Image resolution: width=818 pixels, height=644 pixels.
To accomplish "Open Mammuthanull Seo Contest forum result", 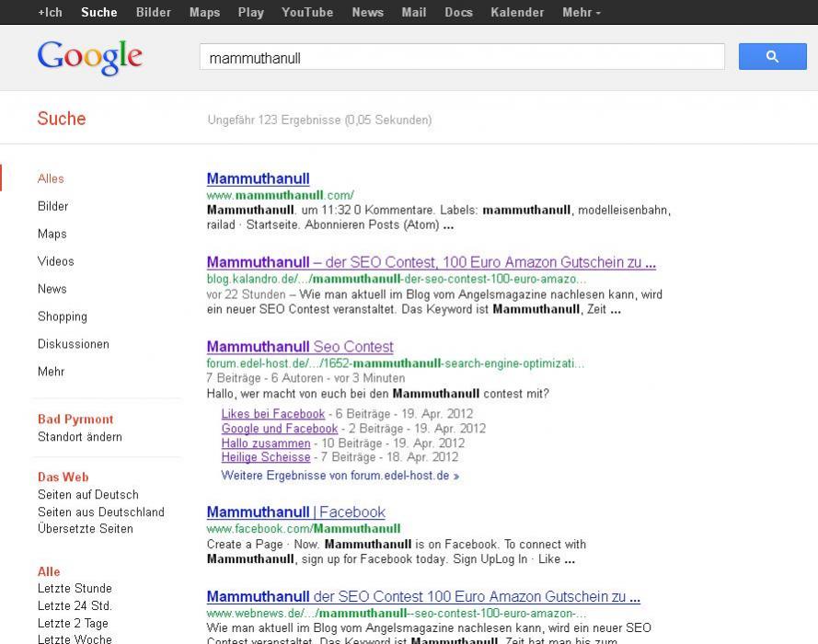I will (300, 347).
